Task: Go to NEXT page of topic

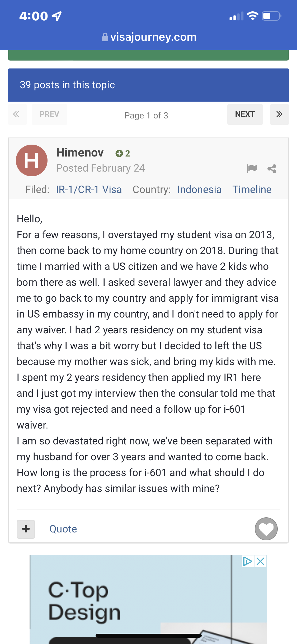Action: tap(245, 114)
